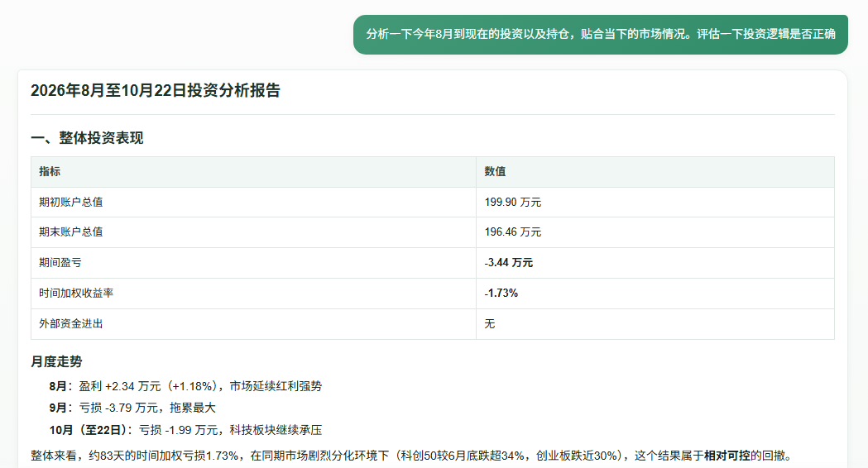Select the '10月（至22日）' loss line

pos(185,430)
